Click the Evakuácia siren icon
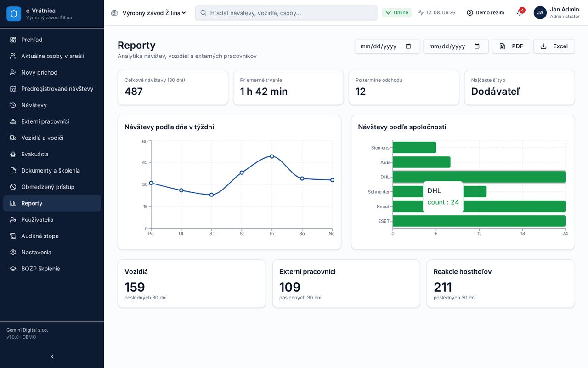The height and width of the screenshot is (368, 588). (13, 154)
